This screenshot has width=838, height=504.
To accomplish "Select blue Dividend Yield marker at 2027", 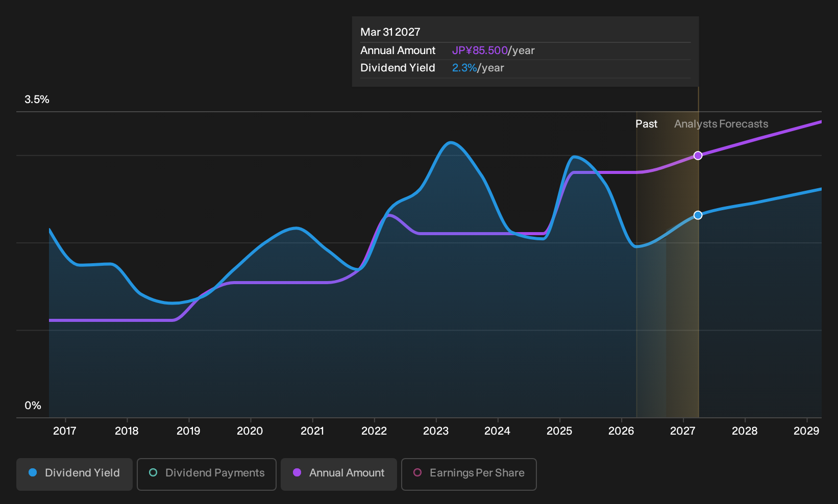I will (x=698, y=215).
